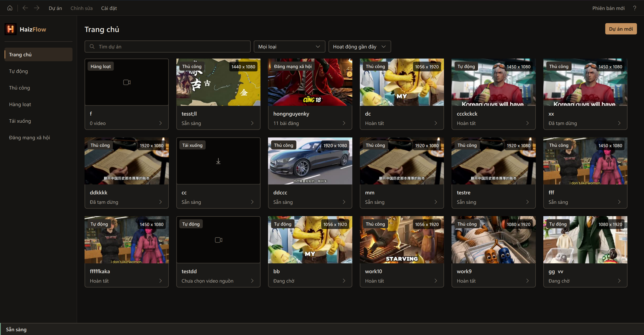Open the chevron arrow on work10 card

click(x=436, y=281)
